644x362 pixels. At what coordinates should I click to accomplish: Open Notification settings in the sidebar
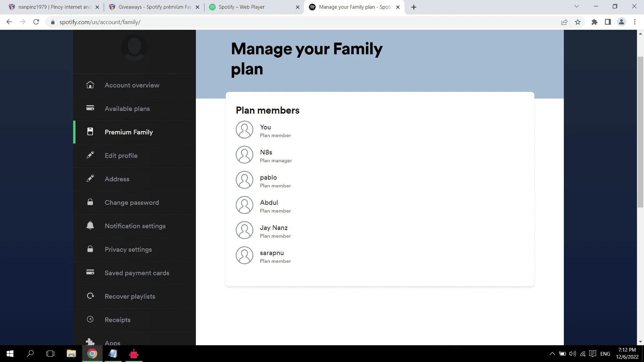coord(135,226)
